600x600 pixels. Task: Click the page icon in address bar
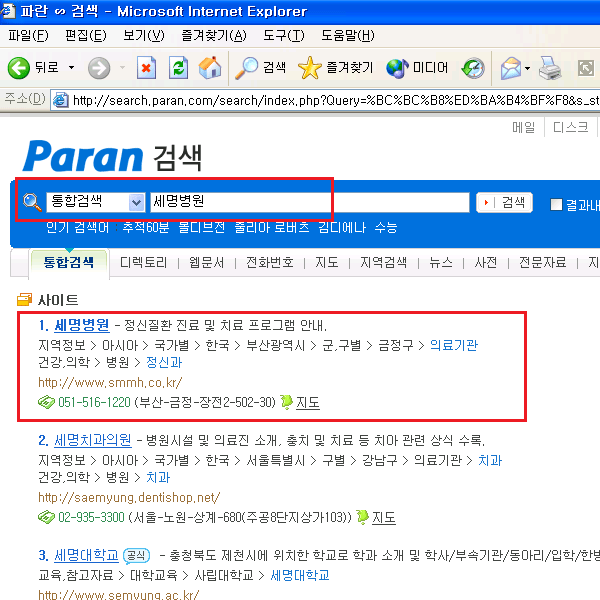pyautogui.click(x=60, y=100)
